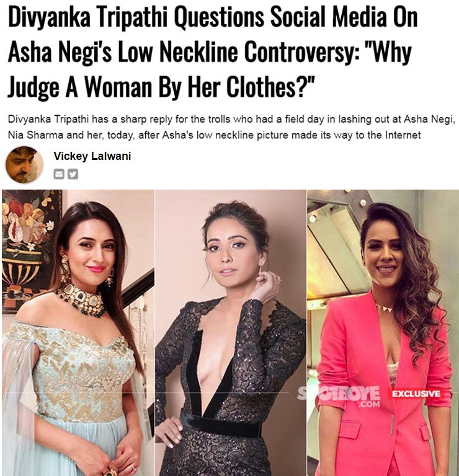Click the word 'Internet' ending the subheading
This screenshot has height=476, width=459.
click(x=403, y=134)
